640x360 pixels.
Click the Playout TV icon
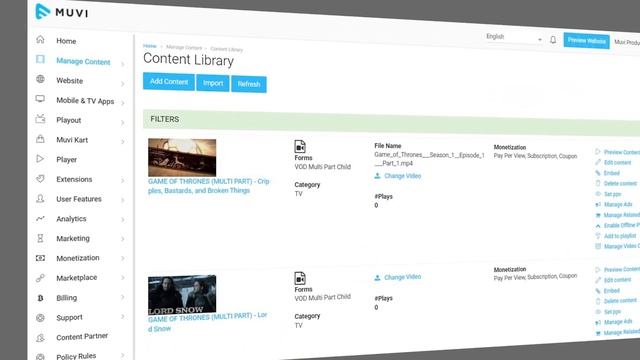click(40, 119)
